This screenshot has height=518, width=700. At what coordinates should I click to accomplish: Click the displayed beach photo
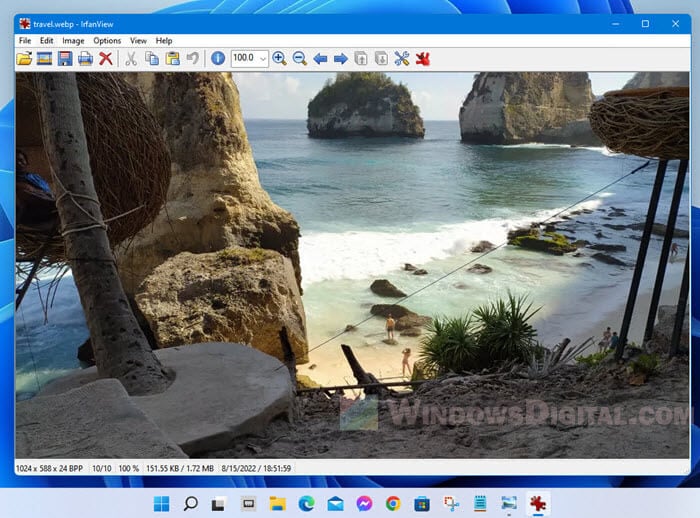[352, 265]
